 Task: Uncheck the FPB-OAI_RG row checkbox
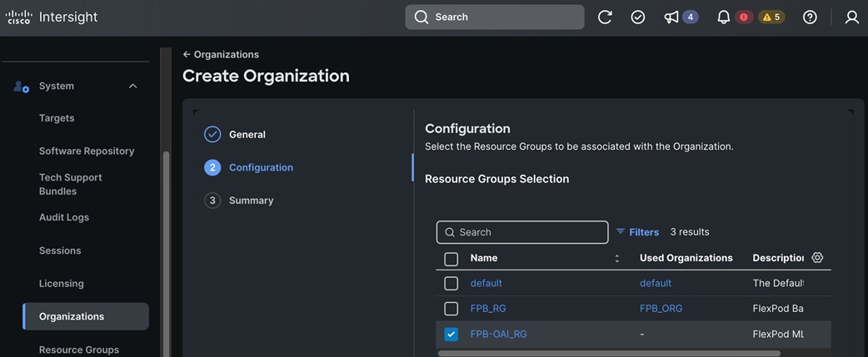point(451,335)
